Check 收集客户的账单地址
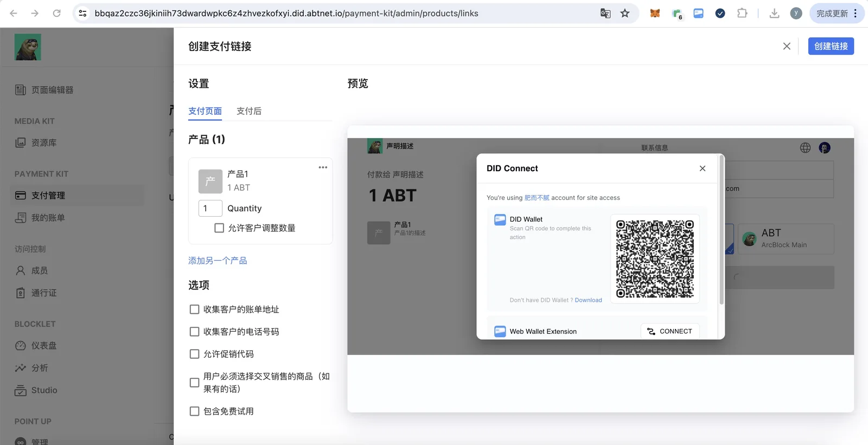 (194, 309)
